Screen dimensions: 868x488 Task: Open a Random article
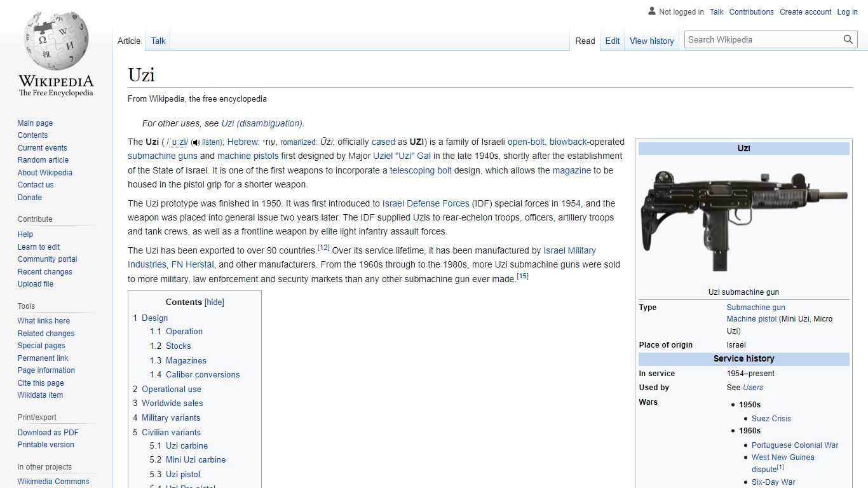(x=43, y=160)
